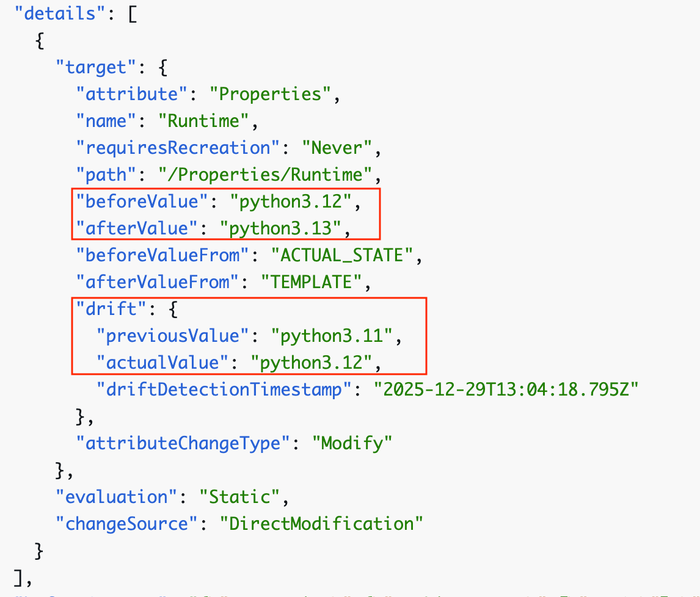700x597 pixels.
Task: Click the "Modify" value
Action: pos(352,443)
